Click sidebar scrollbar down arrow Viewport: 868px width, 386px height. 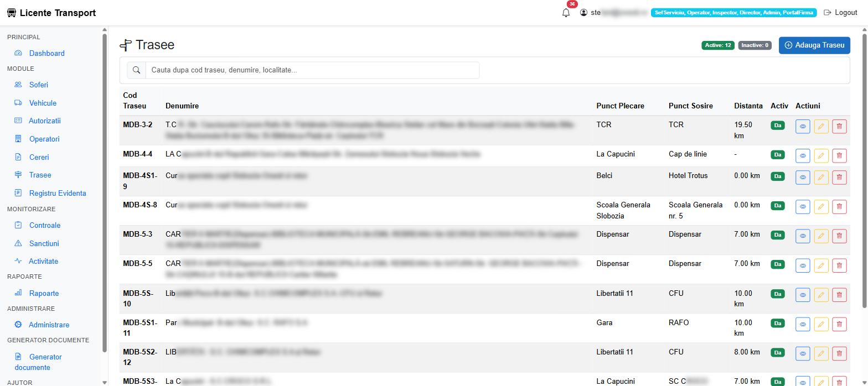click(x=105, y=382)
